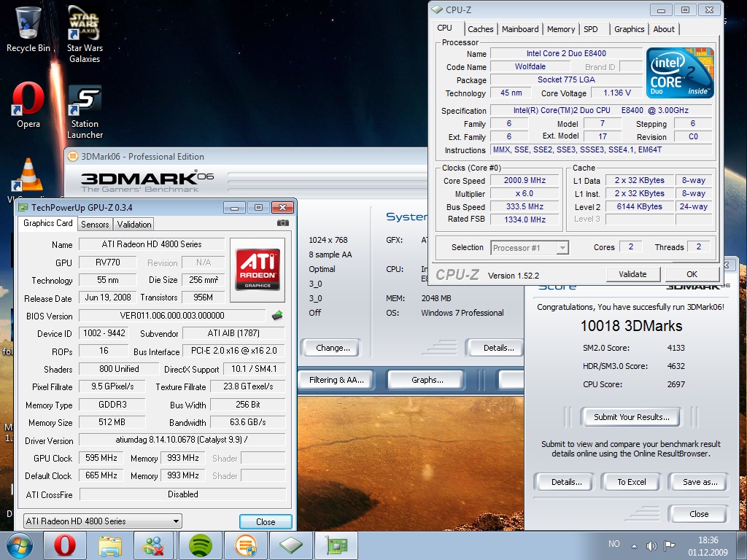Click the Specification text in CPU-Z
This screenshot has width=747, height=560.
[x=601, y=111]
